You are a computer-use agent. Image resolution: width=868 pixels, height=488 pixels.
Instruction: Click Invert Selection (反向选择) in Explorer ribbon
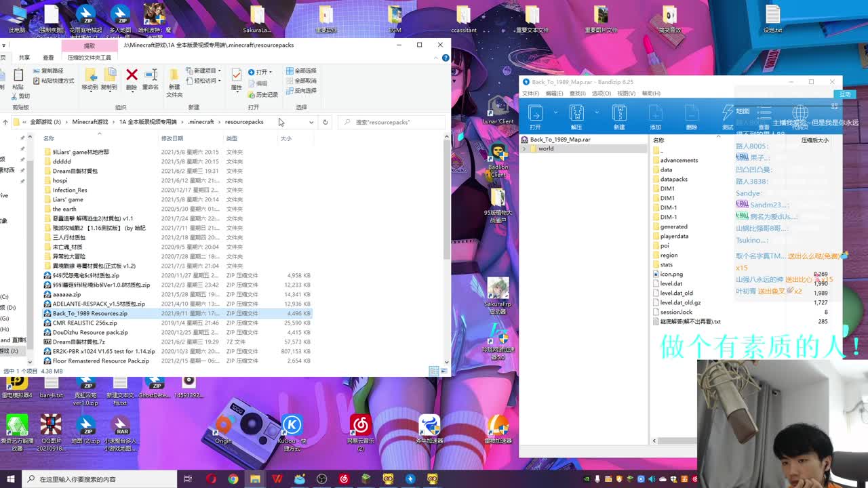(301, 91)
